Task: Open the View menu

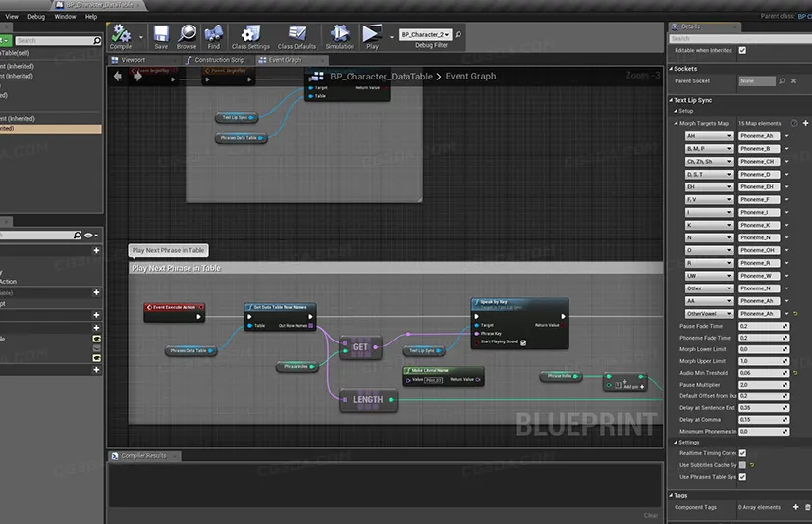Action: (12, 16)
